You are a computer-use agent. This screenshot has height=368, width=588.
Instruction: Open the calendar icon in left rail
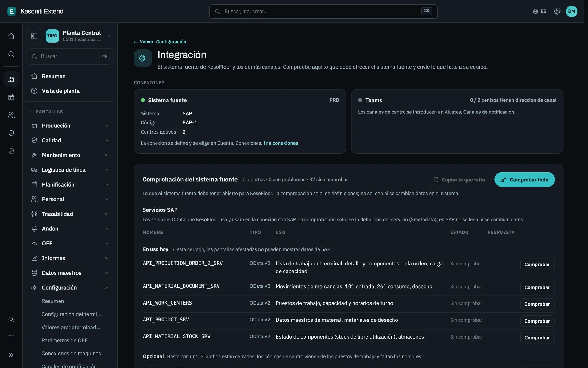point(11,97)
